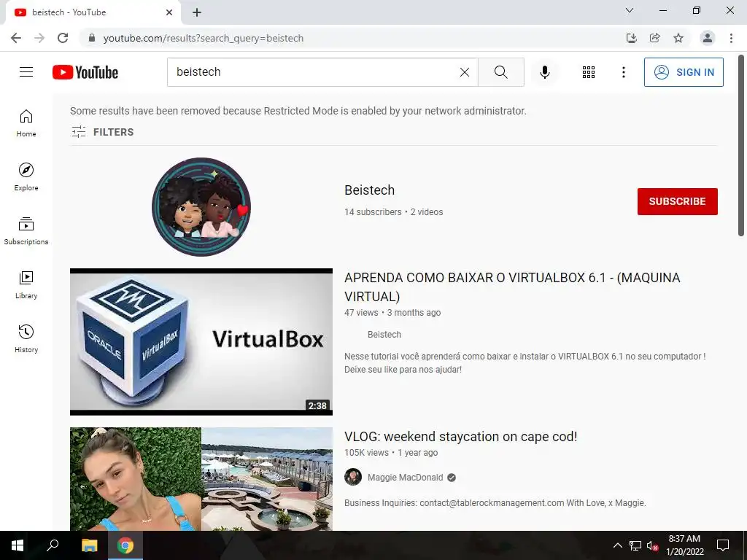Image resolution: width=747 pixels, height=560 pixels.
Task: Navigate back with the browser back arrow
Action: pyautogui.click(x=16, y=38)
